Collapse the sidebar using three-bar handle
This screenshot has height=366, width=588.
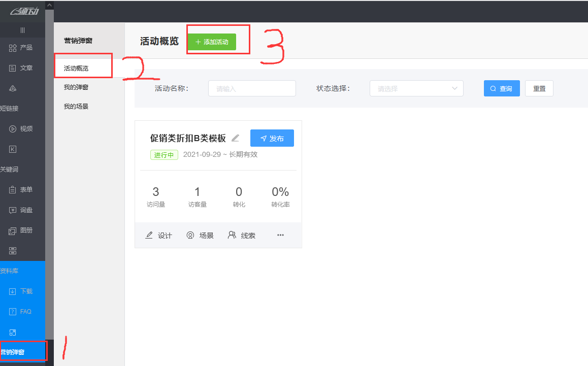22,30
